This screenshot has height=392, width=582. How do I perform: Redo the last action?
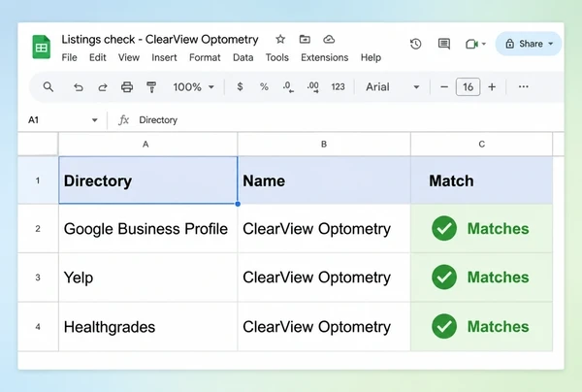click(x=103, y=87)
